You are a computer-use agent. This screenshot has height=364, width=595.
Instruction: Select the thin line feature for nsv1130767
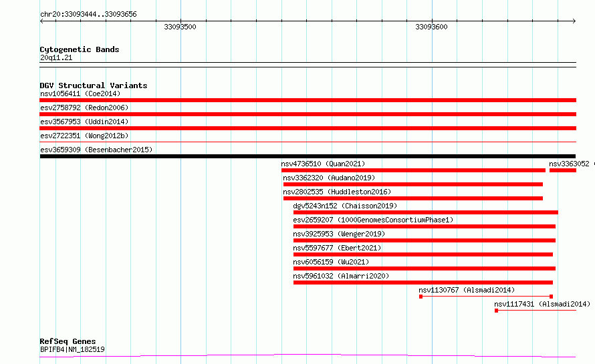[486, 297]
